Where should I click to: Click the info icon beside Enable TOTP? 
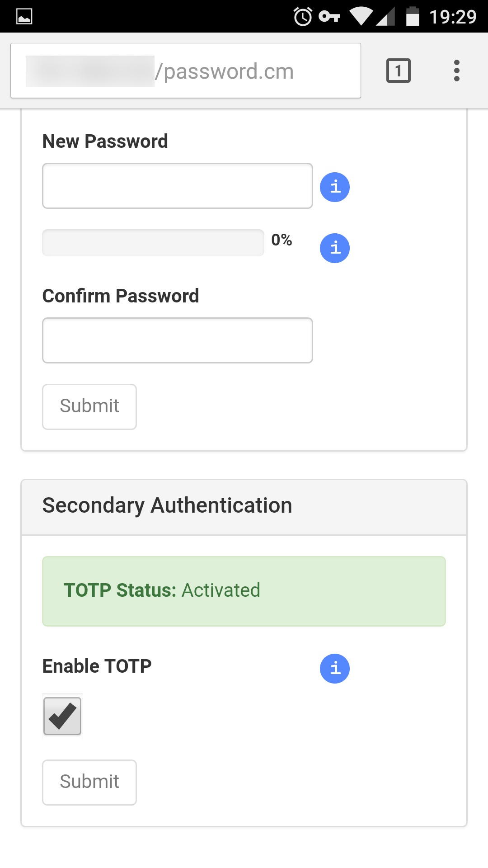[335, 668]
